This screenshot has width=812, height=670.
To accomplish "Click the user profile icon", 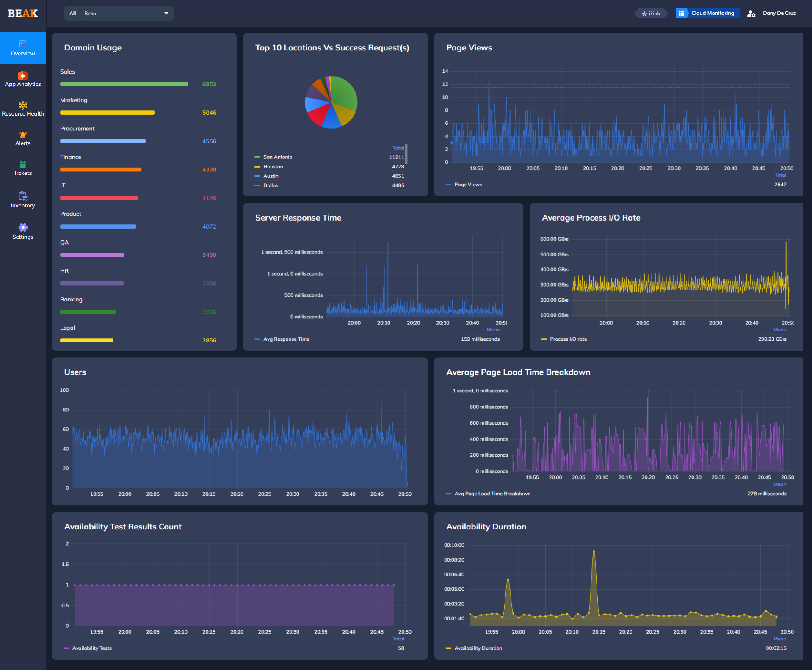I will coord(751,14).
